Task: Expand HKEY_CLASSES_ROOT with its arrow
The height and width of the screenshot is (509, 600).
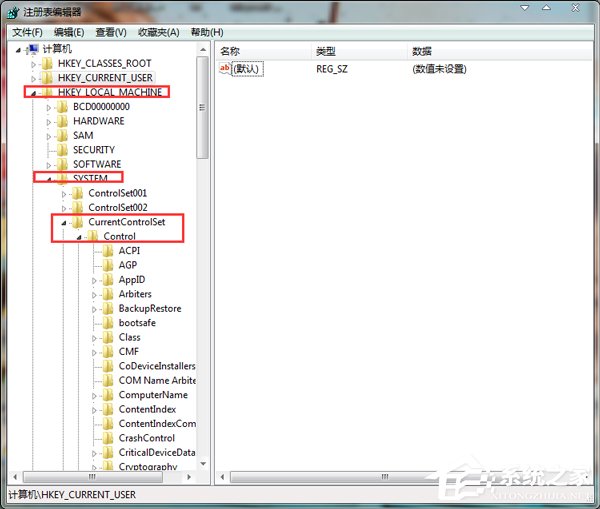Action: pos(33,64)
